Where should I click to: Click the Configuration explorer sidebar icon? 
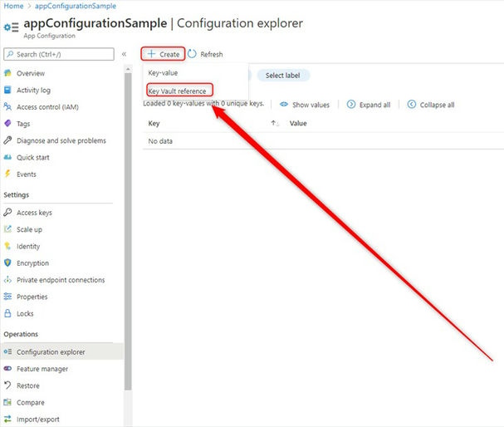7,351
